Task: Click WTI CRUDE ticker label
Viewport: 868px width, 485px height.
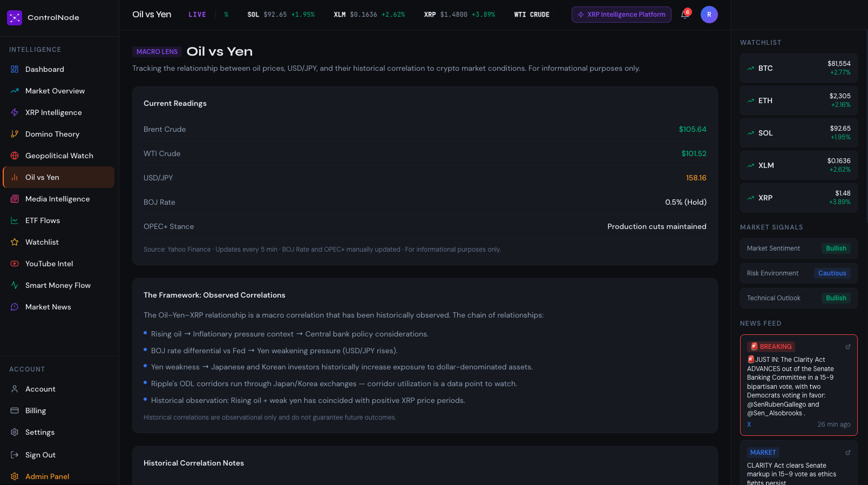Action: click(532, 15)
